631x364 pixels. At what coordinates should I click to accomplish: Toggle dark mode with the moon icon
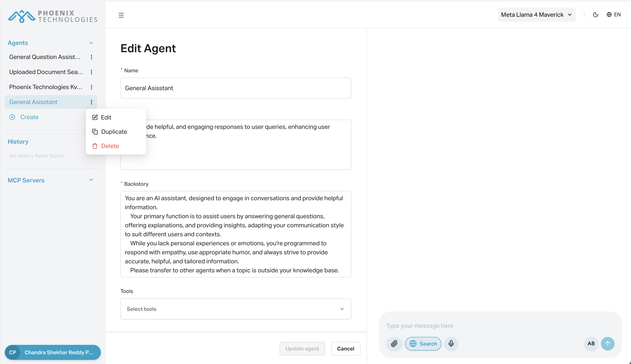(596, 14)
